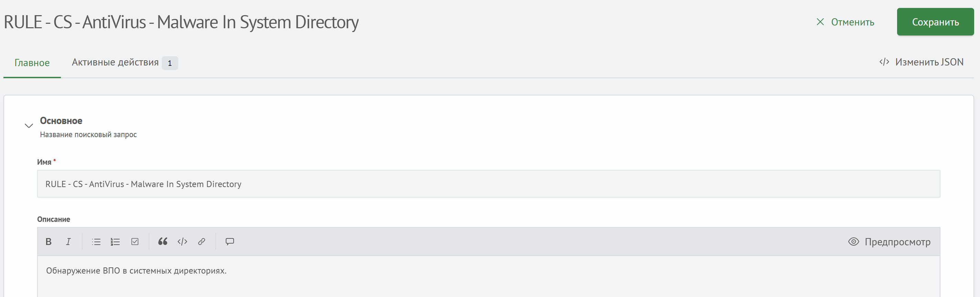
Task: Click into the Имя input field
Action: (x=489, y=184)
